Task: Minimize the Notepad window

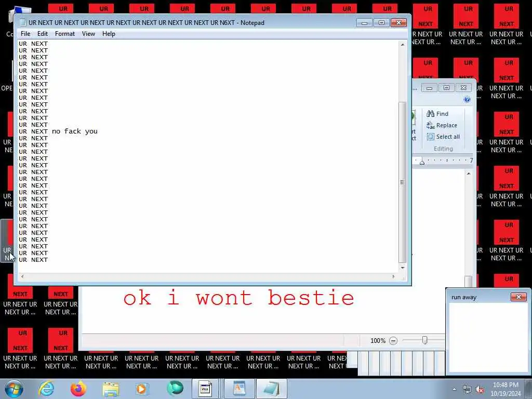Action: 364,23
